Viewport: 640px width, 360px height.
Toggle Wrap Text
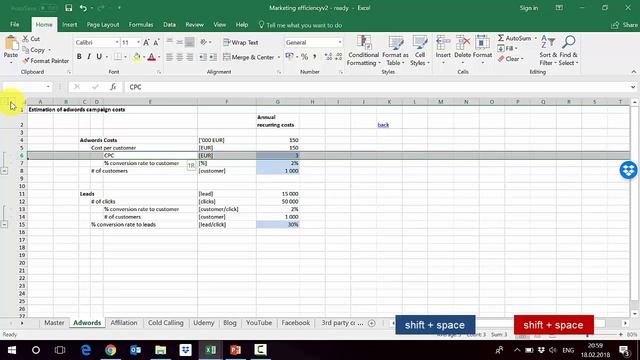(x=241, y=42)
